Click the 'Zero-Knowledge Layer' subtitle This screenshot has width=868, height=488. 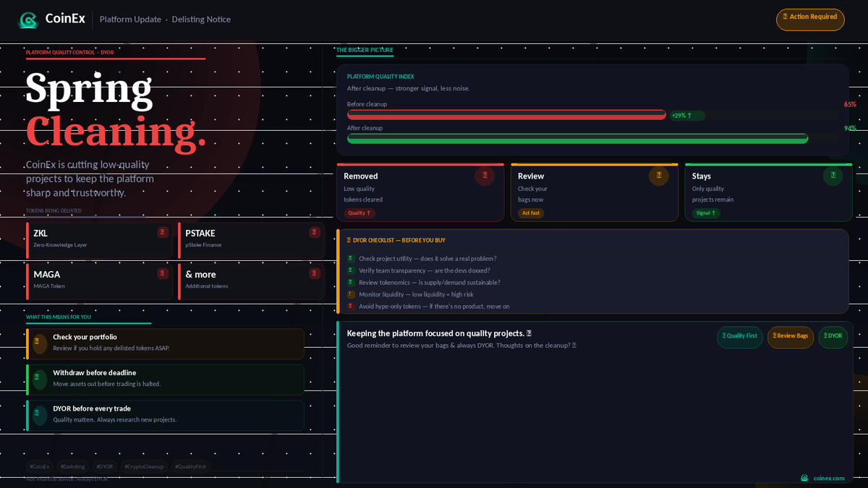click(60, 245)
